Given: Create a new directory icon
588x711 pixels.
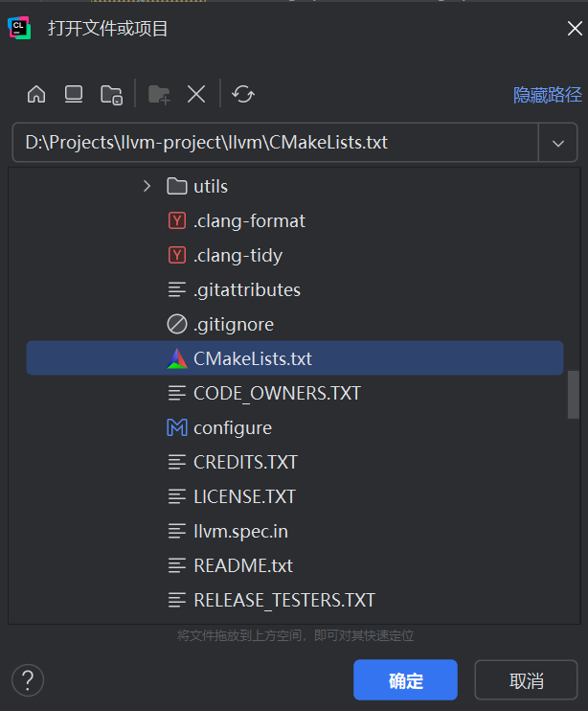Looking at the screenshot, I should (159, 95).
